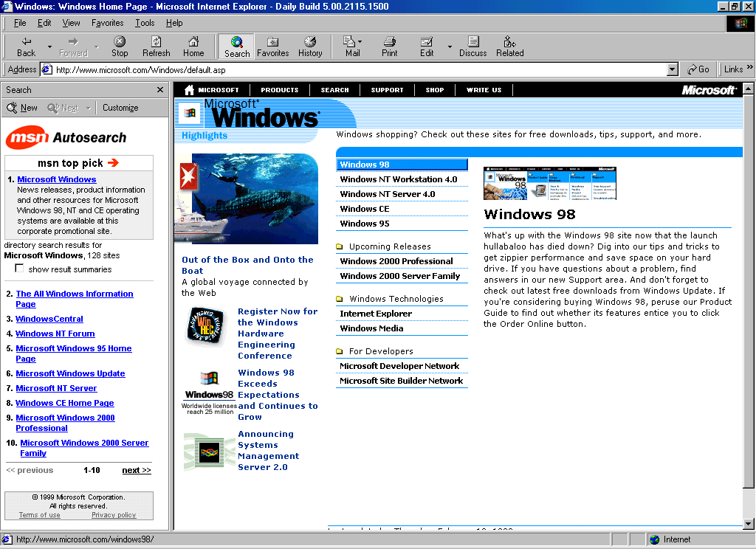Open the File menu

(20, 23)
